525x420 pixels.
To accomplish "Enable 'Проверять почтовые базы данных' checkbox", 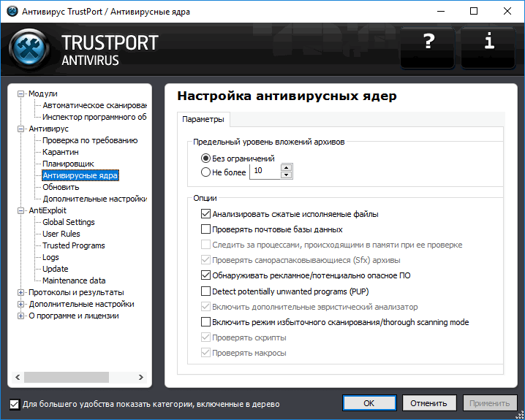I will tap(205, 229).
